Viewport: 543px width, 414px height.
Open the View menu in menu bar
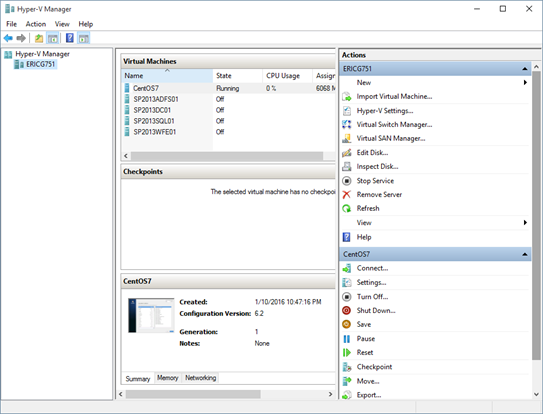62,24
